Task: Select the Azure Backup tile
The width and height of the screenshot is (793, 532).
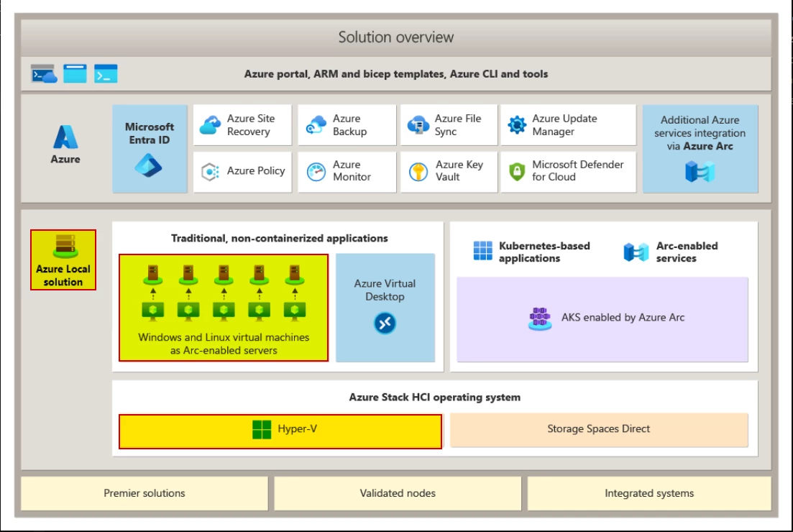Action: (347, 125)
